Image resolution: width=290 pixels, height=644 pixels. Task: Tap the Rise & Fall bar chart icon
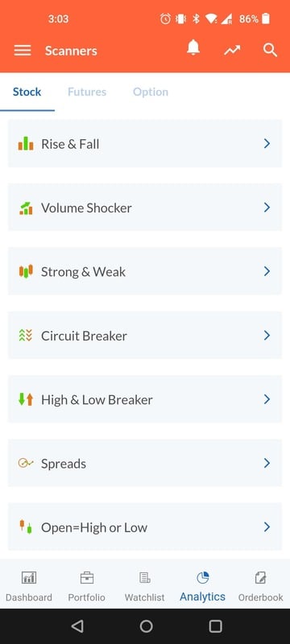pyautogui.click(x=26, y=143)
